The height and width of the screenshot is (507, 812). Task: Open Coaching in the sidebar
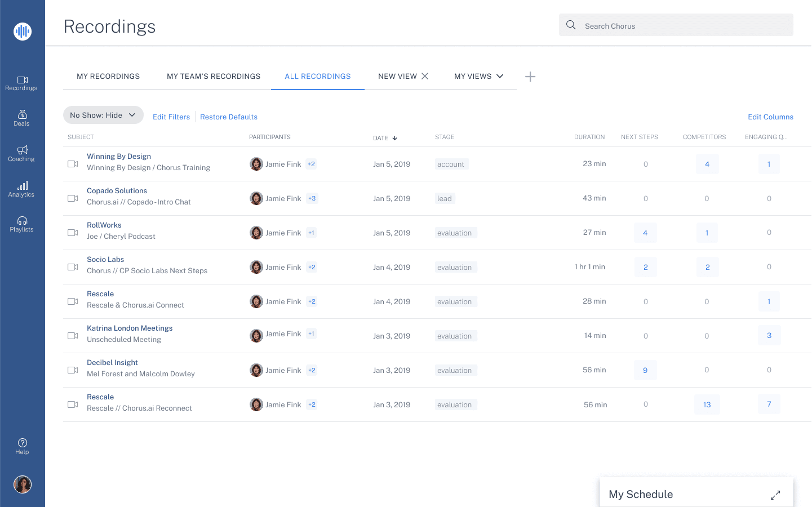[22, 154]
